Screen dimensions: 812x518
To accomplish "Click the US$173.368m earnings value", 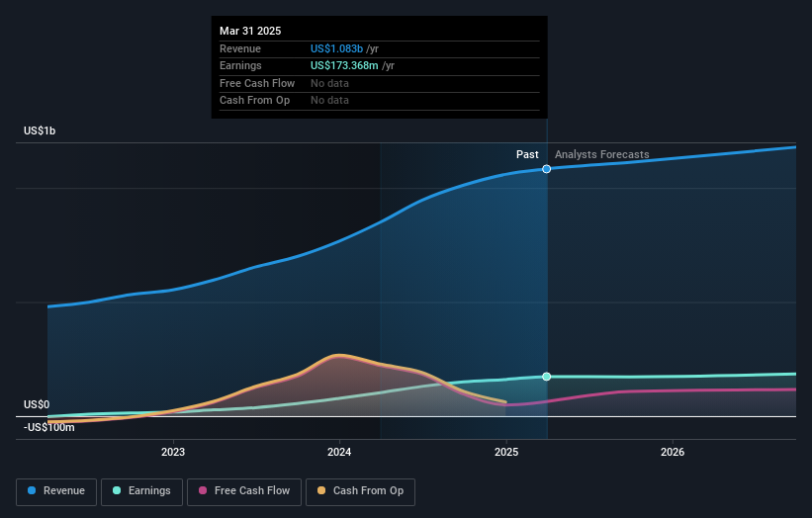I will [x=344, y=65].
